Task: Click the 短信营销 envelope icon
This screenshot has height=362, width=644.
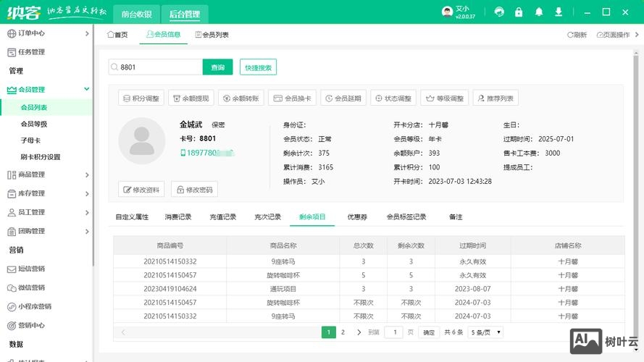Action: point(12,269)
